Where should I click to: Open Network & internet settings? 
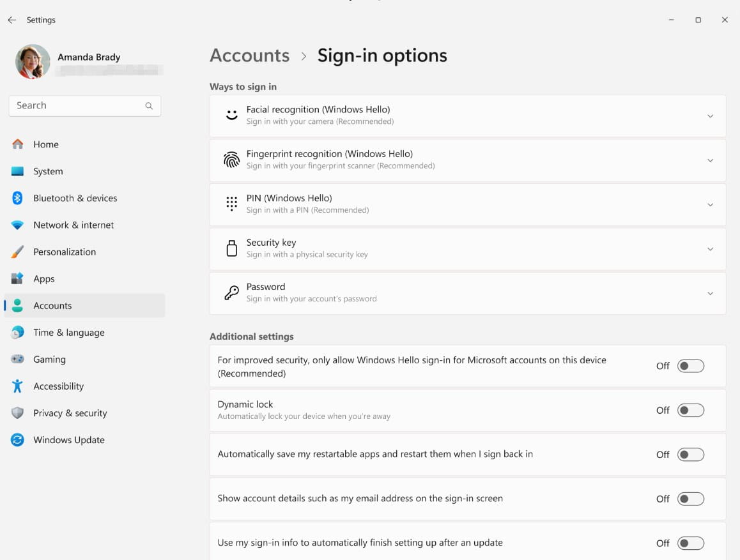(84, 225)
